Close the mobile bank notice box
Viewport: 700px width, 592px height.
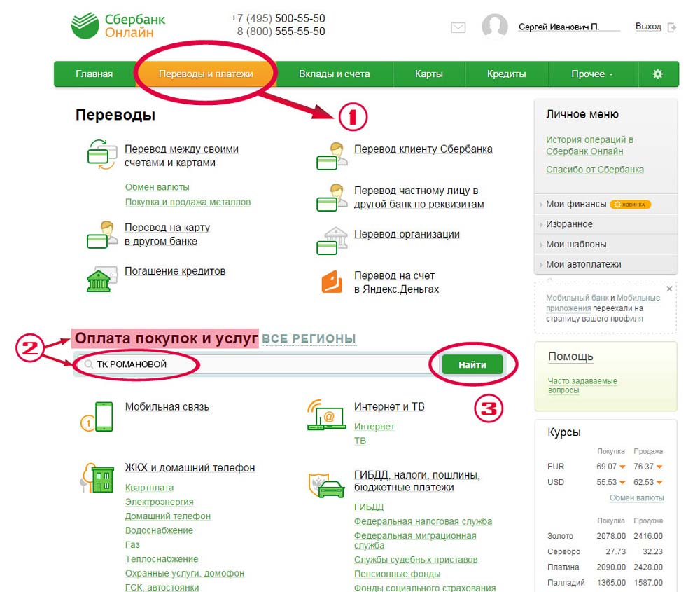[669, 289]
